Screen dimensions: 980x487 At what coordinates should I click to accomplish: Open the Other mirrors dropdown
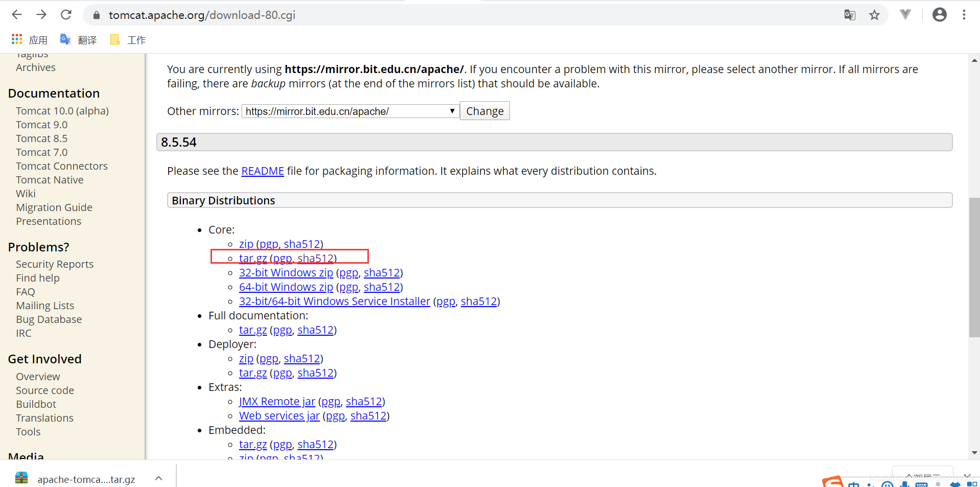click(x=350, y=111)
